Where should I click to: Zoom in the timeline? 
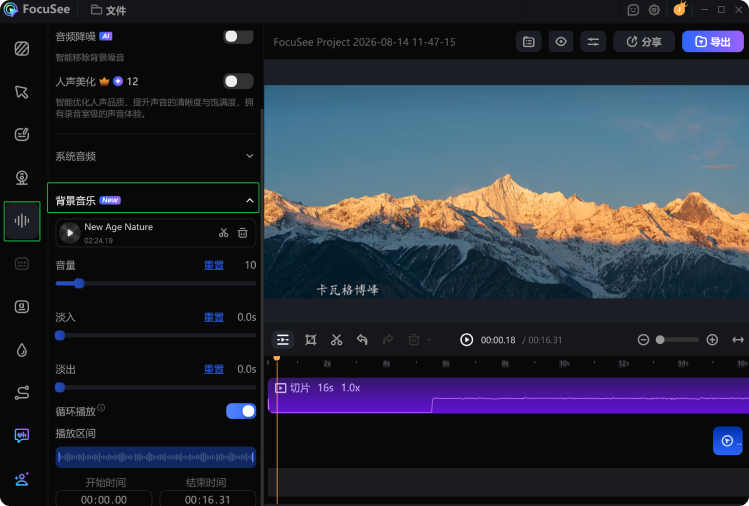pos(712,340)
